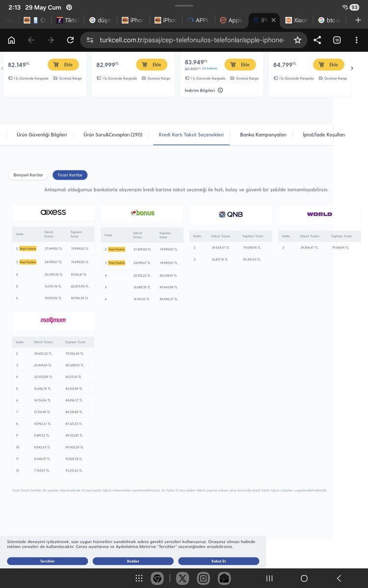Select bonus total 84.846,37 TL
368x588 pixels.
click(168, 299)
